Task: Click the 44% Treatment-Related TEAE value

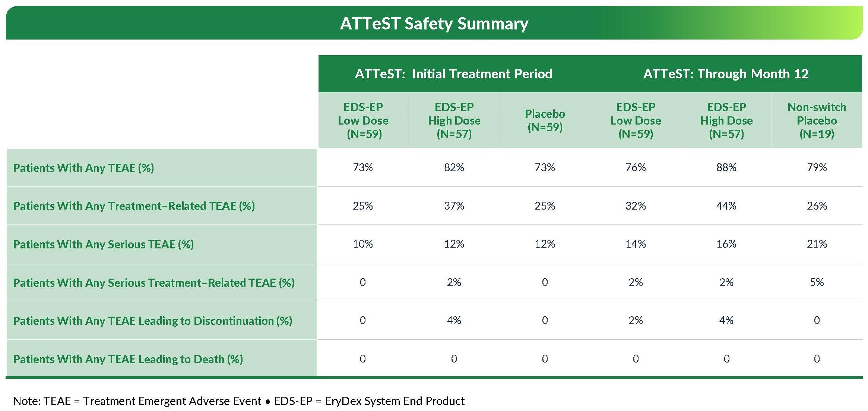Action: point(726,206)
